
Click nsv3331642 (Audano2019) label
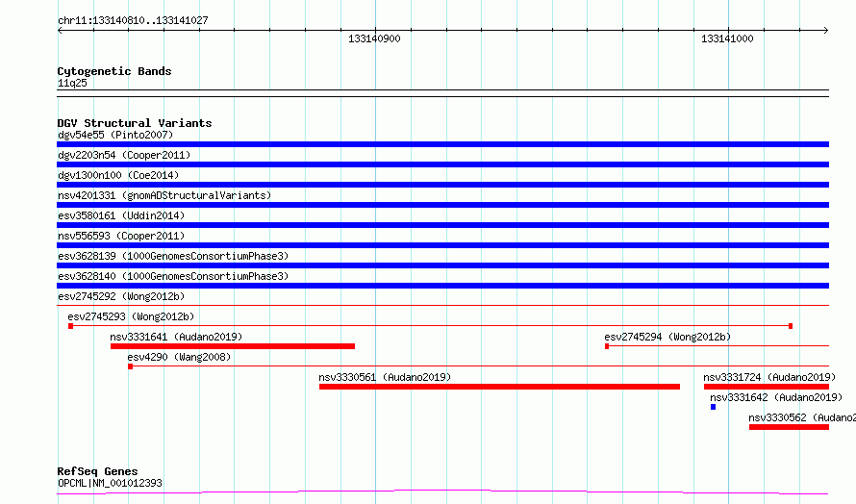coord(776,397)
